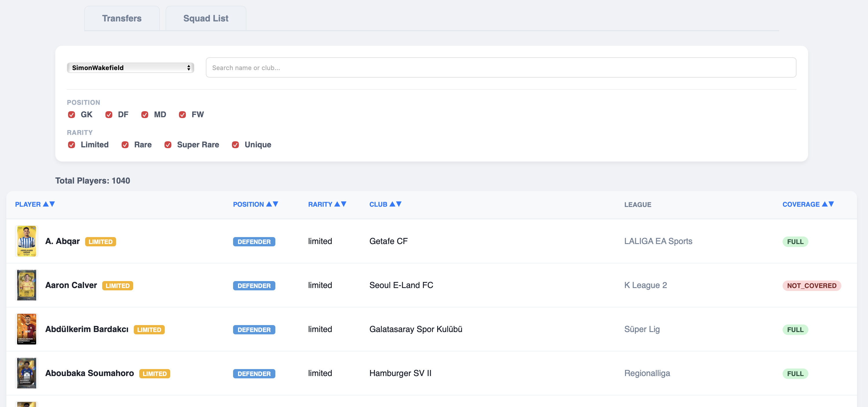The height and width of the screenshot is (407, 868).
Task: Click the limited rarity cell for A. Abqar
Action: pyautogui.click(x=320, y=241)
